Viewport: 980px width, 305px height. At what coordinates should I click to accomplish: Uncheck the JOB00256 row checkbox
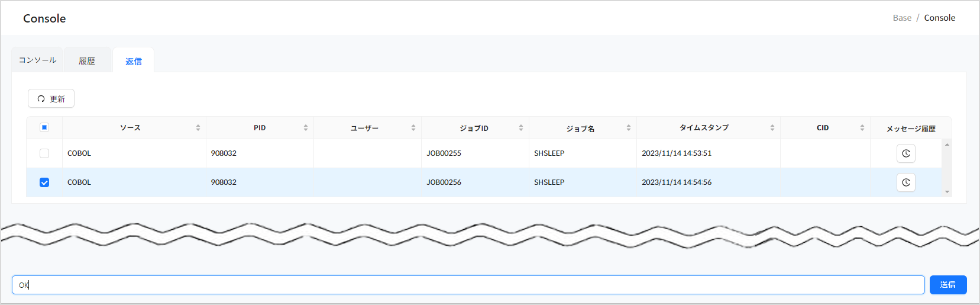coord(44,182)
